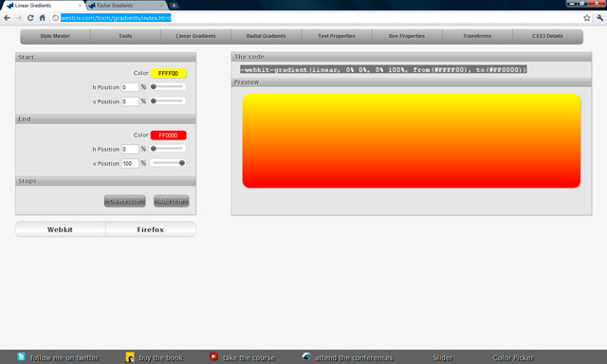Open Text Properties in navigation bar
This screenshot has height=364, width=607.
[x=337, y=36]
